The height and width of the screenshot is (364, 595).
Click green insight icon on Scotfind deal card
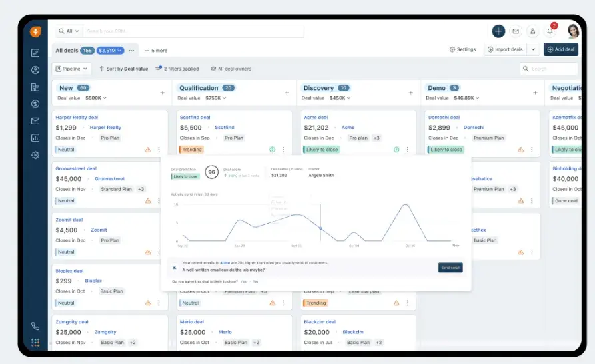pos(272,150)
